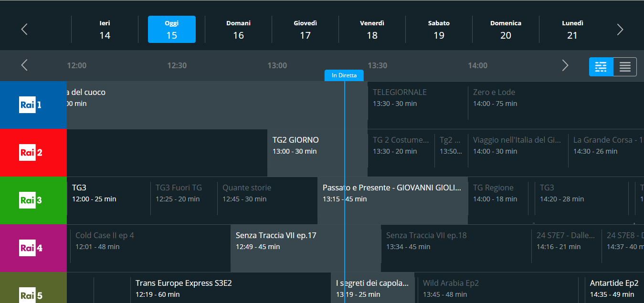
Task: Select Lunedì 21 day tab
Action: pyautogui.click(x=572, y=30)
